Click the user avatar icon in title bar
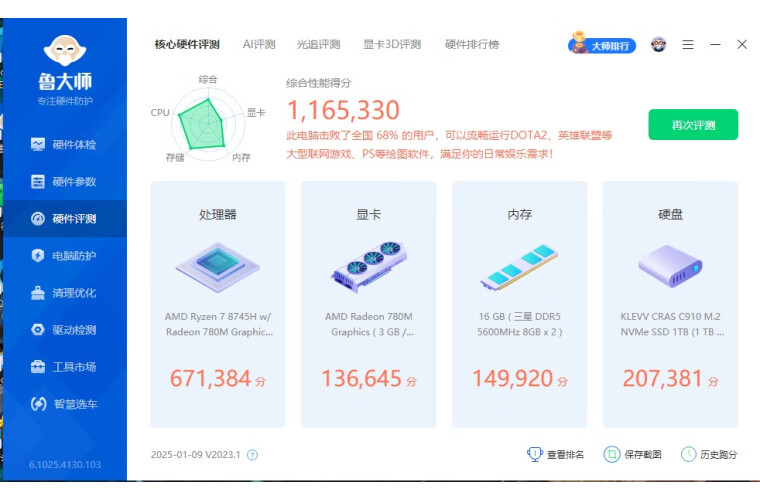The width and height of the screenshot is (760, 500). 658,45
